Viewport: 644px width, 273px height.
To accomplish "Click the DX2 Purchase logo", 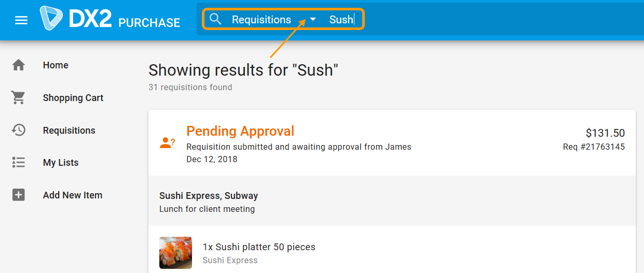I will [110, 20].
